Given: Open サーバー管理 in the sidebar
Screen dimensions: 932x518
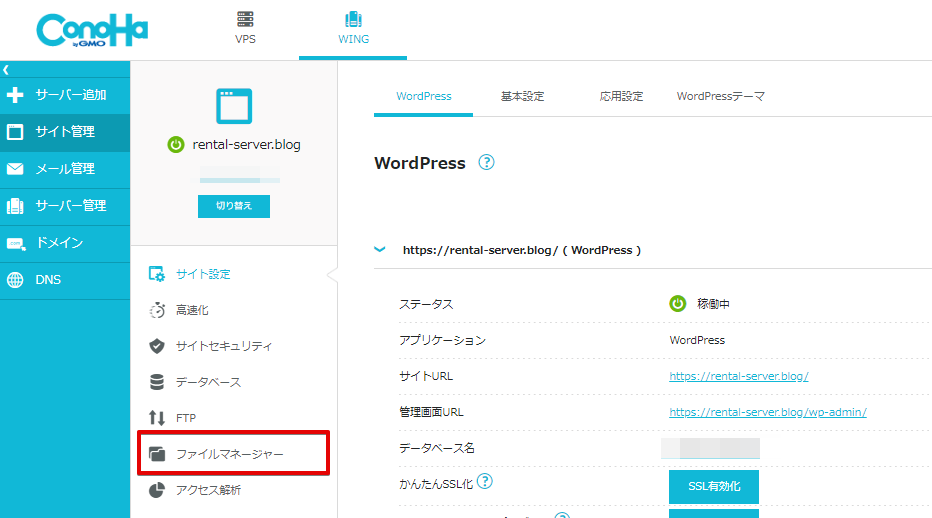Looking at the screenshot, I should pos(65,206).
